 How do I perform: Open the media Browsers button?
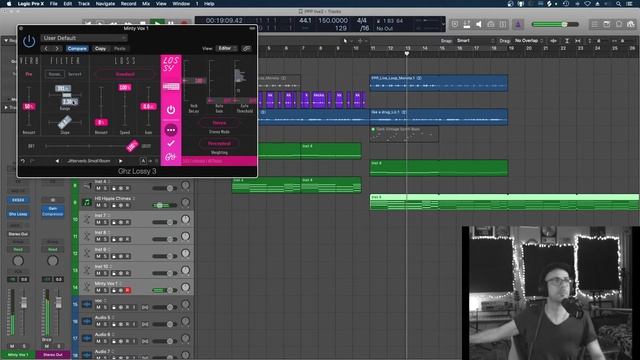coord(631,24)
